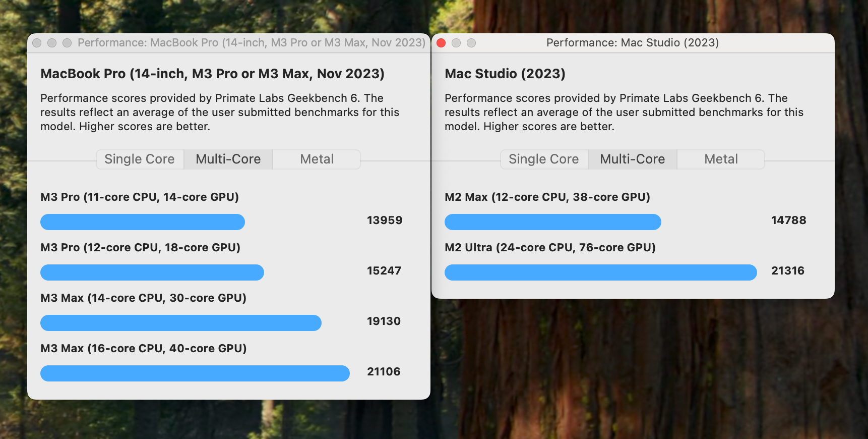Click the M2 Ultra score value 21316

788,271
